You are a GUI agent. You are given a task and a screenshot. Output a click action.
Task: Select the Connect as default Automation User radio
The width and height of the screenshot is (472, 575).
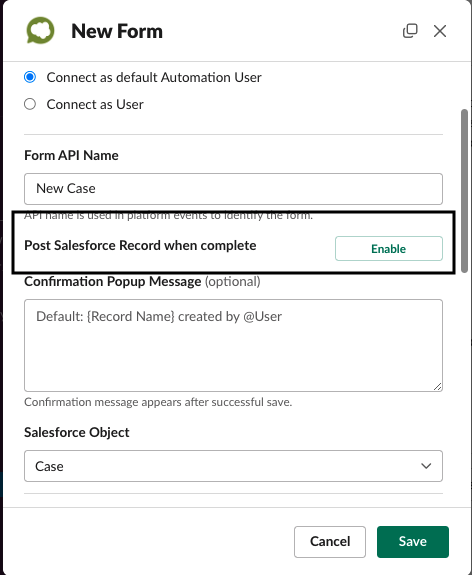(30, 77)
